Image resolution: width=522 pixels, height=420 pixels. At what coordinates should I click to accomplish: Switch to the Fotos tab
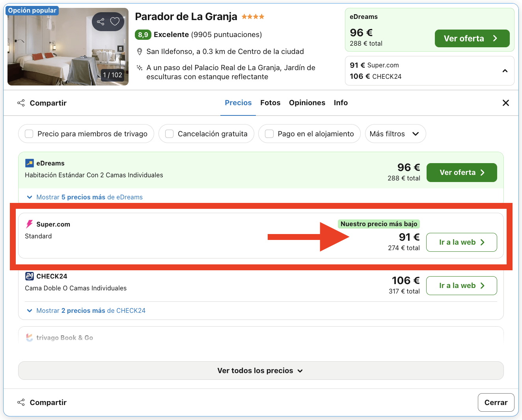click(270, 103)
